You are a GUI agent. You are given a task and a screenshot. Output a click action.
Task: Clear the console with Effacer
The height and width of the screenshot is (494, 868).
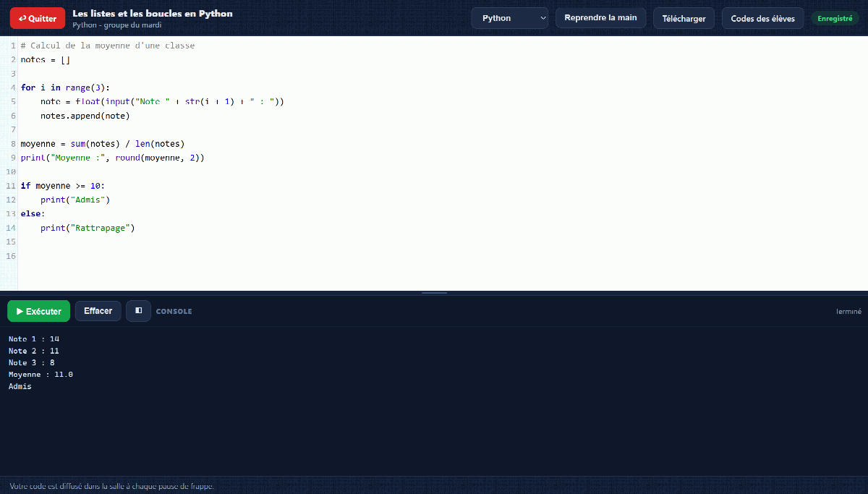click(x=98, y=311)
